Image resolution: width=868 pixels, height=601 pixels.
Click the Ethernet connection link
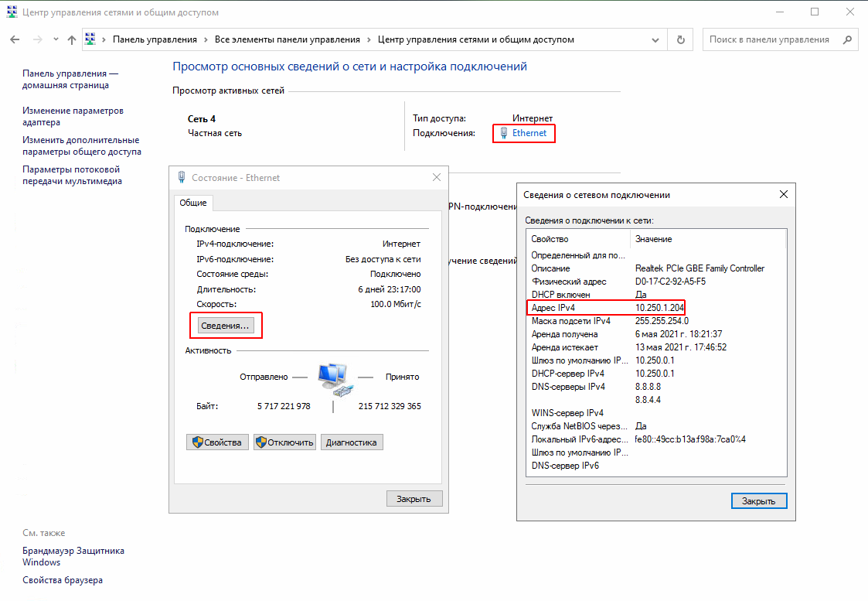pyautogui.click(x=529, y=133)
